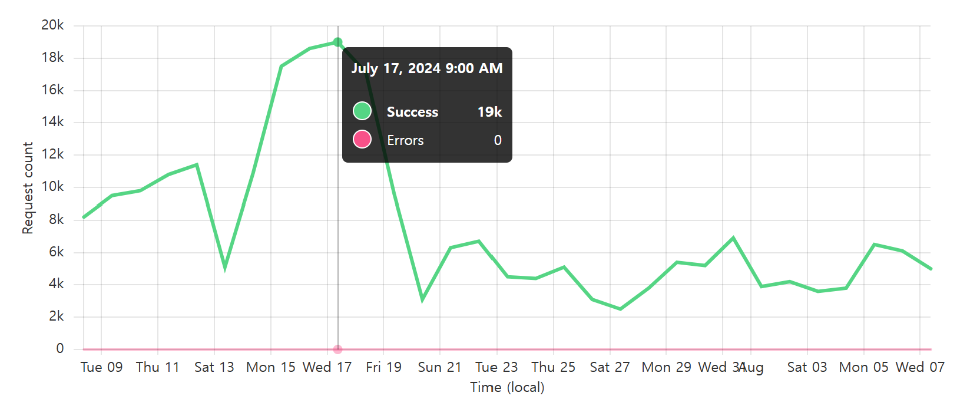Click the Mon 29 x-axis label
The image size is (980, 409).
point(666,367)
